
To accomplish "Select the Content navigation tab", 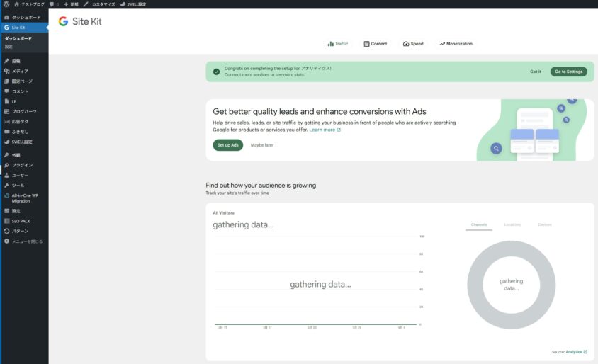I will tap(376, 44).
